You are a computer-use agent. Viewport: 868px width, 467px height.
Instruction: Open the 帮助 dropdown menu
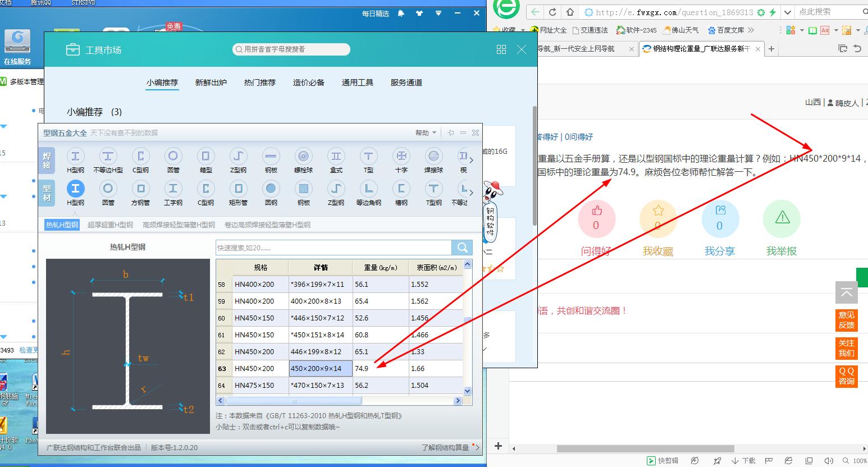[x=426, y=133]
